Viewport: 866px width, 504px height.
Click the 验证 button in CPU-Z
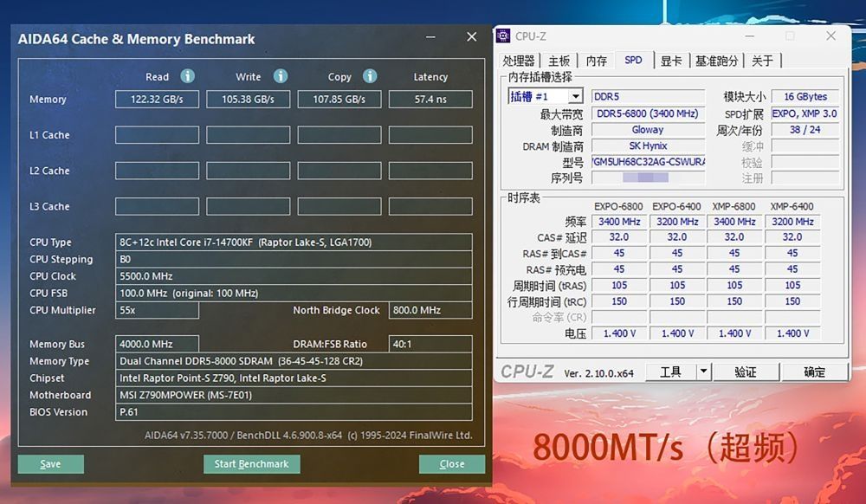point(745,372)
